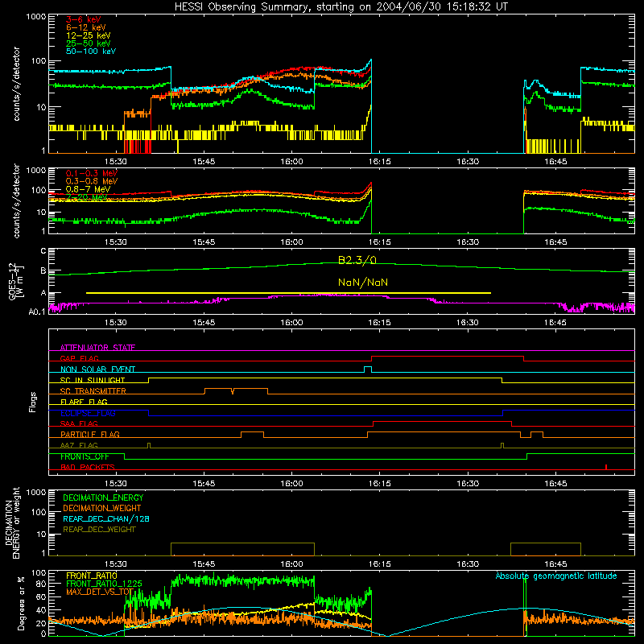Screen dimensions: 644x644
Task: Click the DECIMATION_WEIGHT legend label
Action: coord(102,508)
